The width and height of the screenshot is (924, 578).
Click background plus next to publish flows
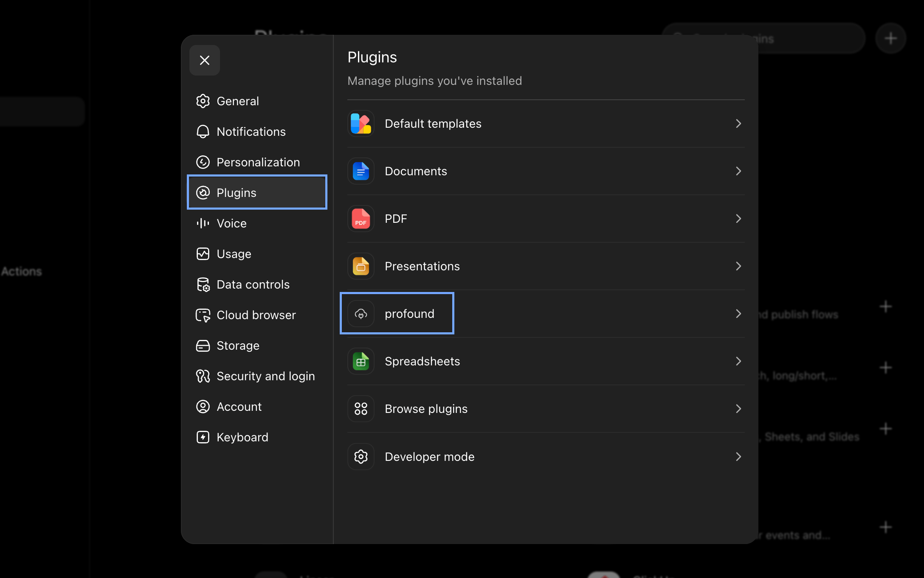coord(886,306)
